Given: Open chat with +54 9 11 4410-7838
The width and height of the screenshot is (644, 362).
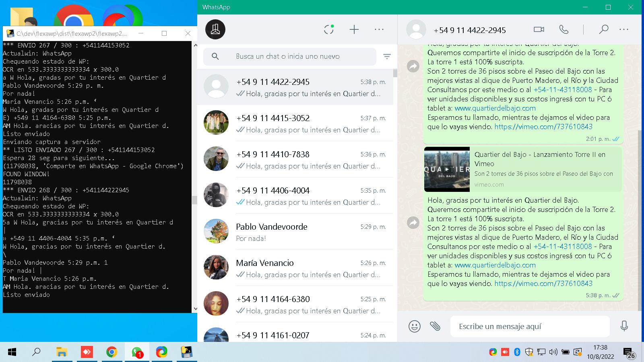Looking at the screenshot, I should 295,159.
